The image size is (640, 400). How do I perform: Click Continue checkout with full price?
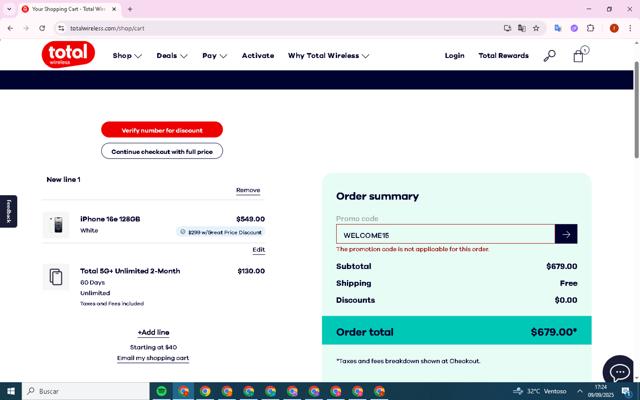(x=162, y=151)
